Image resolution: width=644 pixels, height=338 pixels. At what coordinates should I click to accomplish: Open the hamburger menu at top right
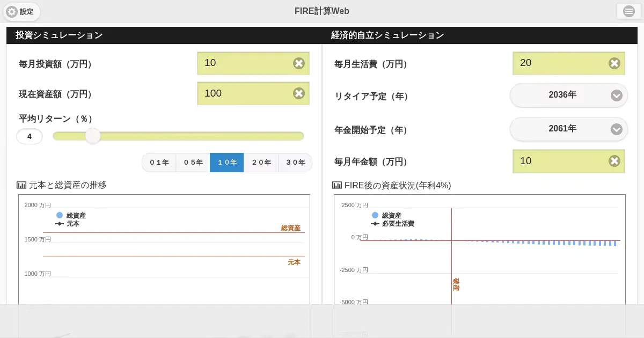(x=628, y=11)
